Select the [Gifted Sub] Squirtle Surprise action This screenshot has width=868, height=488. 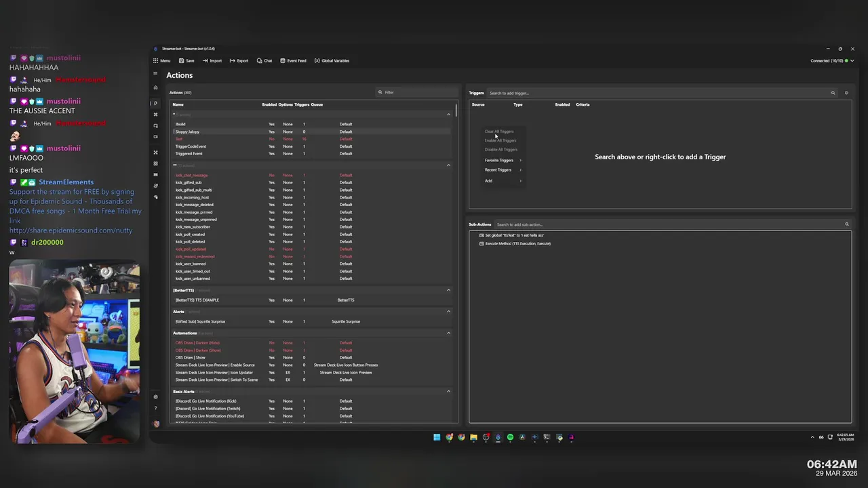[312, 321]
